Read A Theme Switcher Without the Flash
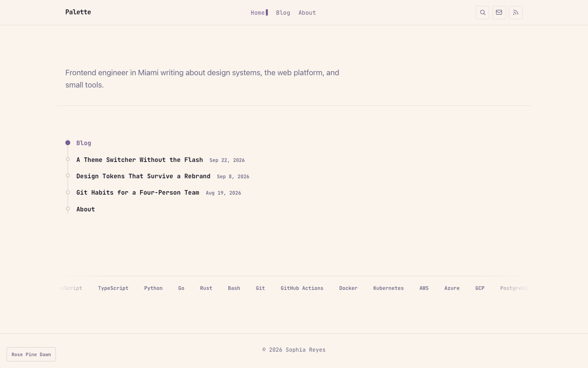588x368 pixels. point(140,160)
